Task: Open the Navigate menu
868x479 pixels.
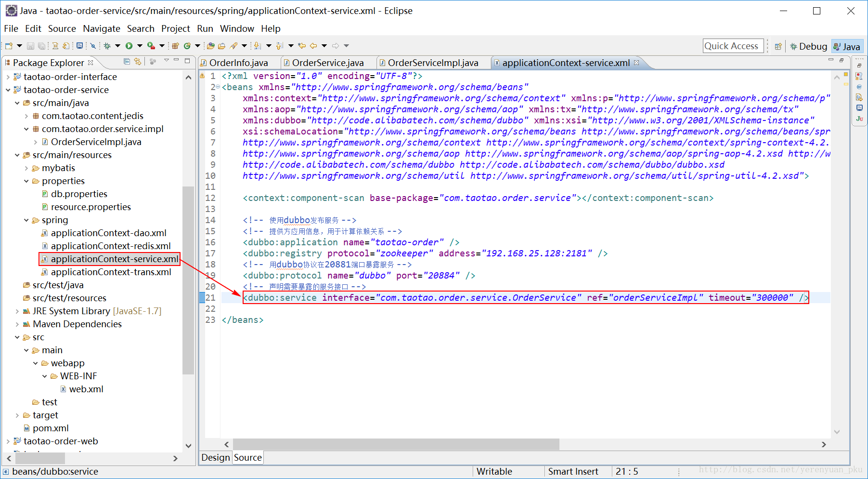Action: click(x=102, y=28)
